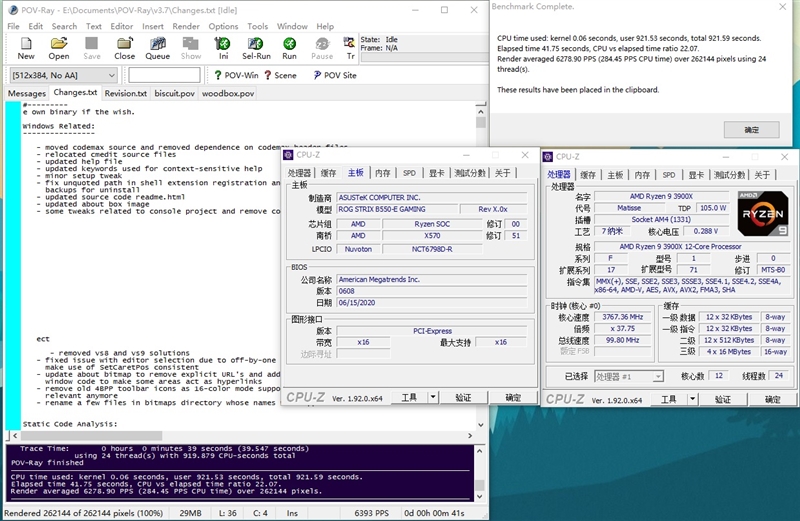Select 关于 tab in mainboard CPU-Z window

[503, 173]
